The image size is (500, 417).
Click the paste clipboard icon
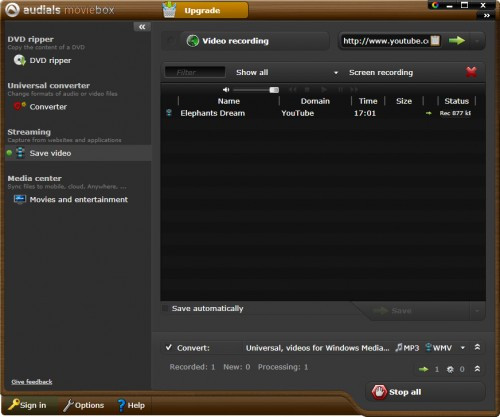pos(435,41)
